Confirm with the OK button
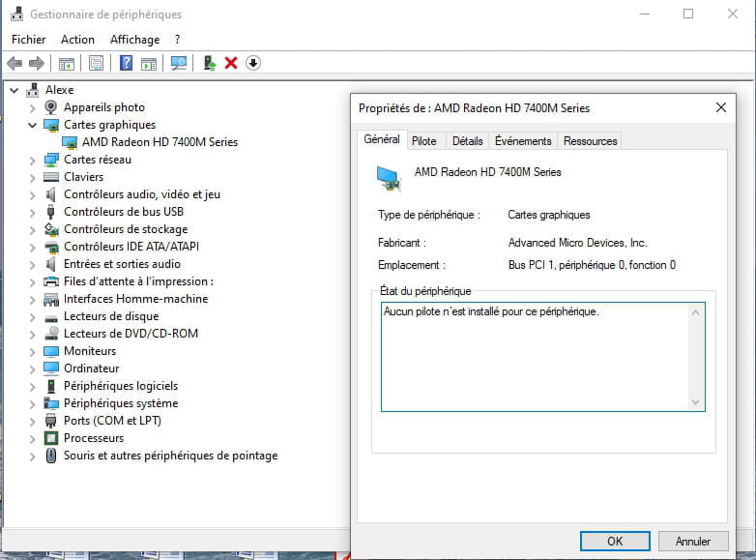Screen dimensions: 756x560 (615, 542)
